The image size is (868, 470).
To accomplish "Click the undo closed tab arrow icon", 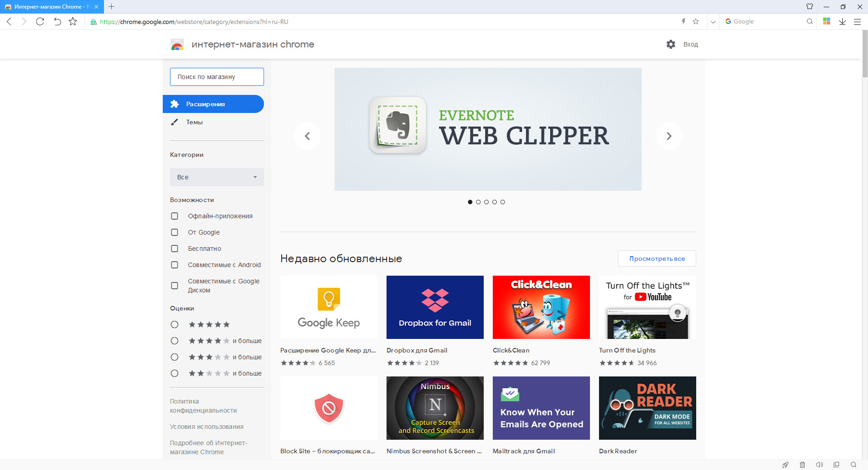I will [x=57, y=21].
